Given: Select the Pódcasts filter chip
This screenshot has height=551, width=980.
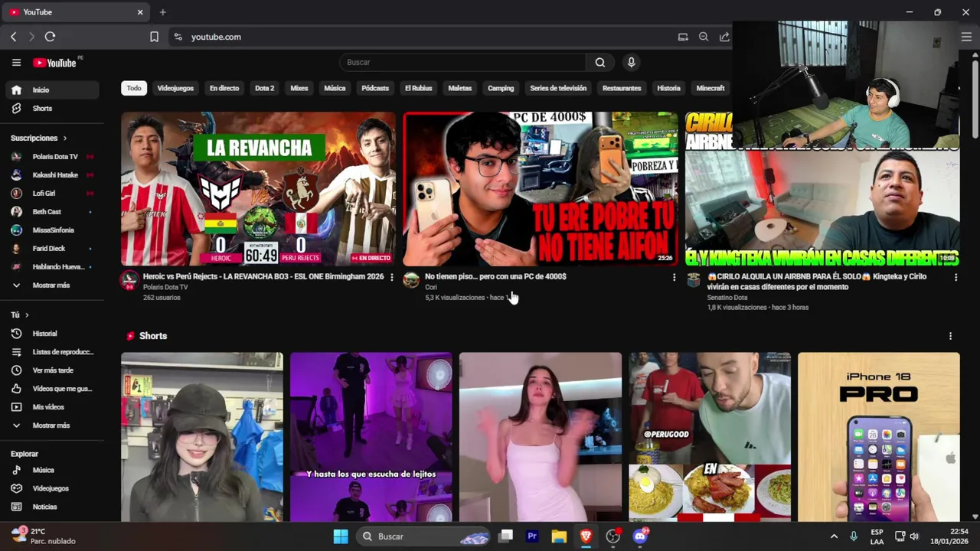Looking at the screenshot, I should (375, 88).
